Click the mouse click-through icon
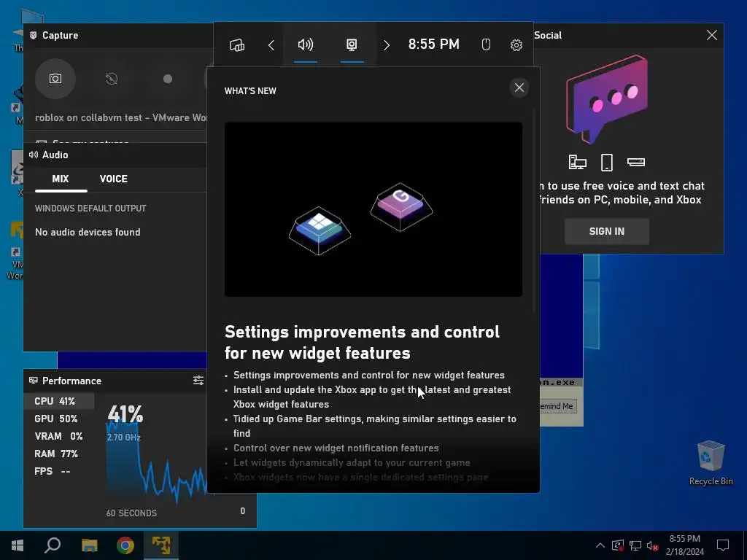 486,44
